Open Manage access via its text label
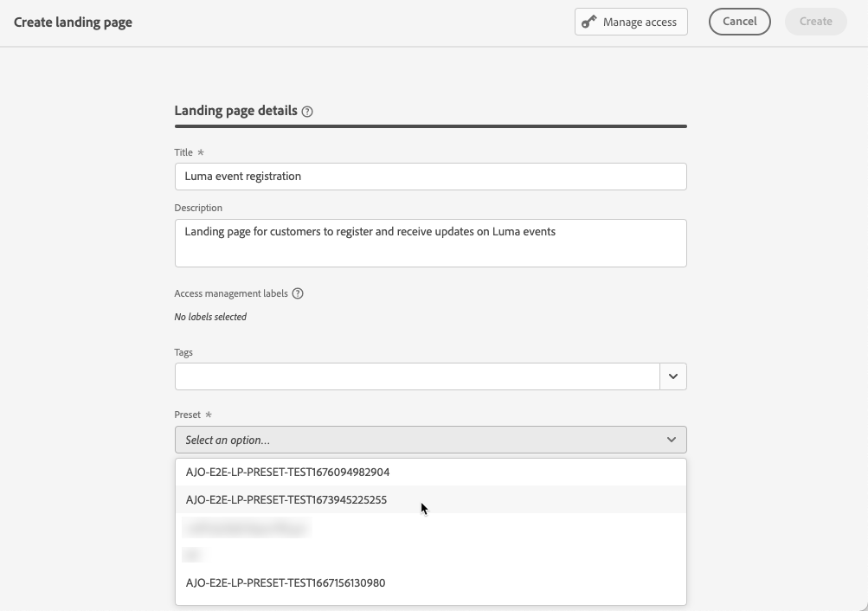Image resolution: width=868 pixels, height=611 pixels. coord(640,23)
